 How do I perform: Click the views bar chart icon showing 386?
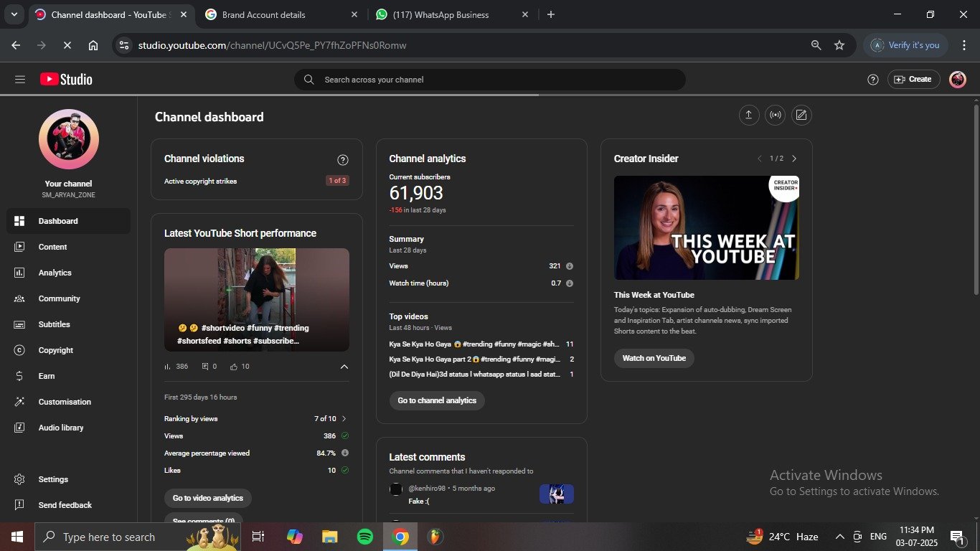[168, 367]
